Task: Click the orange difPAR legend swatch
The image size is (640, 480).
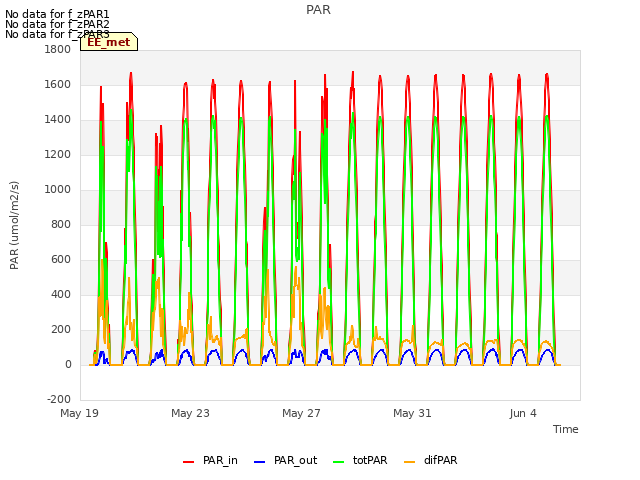Action: 409,462
